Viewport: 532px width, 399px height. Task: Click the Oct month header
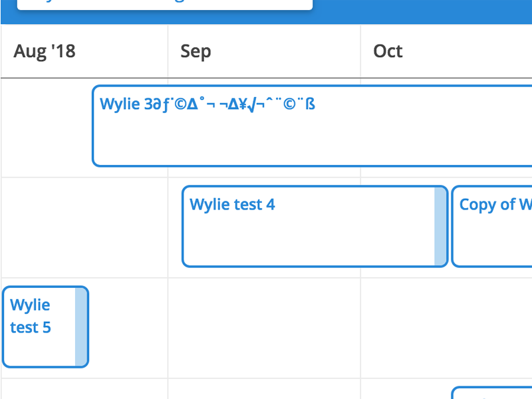pyautogui.click(x=388, y=52)
